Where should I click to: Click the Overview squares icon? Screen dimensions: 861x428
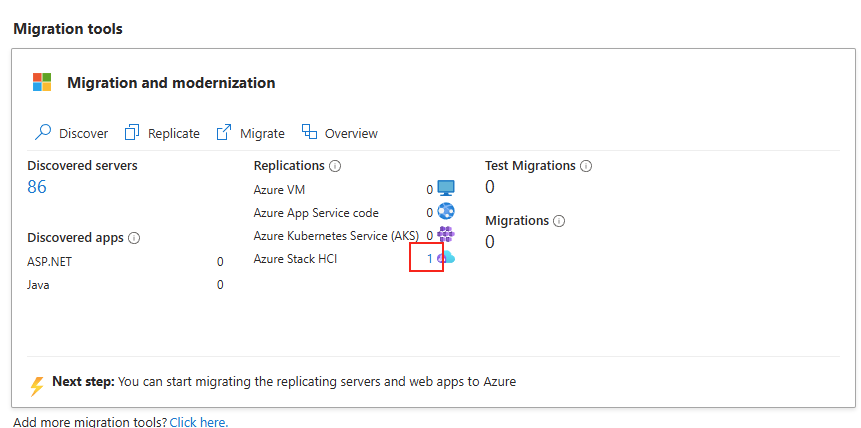coord(310,132)
